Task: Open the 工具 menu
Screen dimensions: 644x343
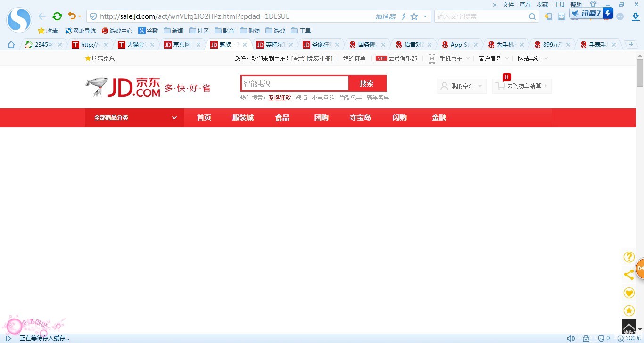Action: [x=559, y=4]
